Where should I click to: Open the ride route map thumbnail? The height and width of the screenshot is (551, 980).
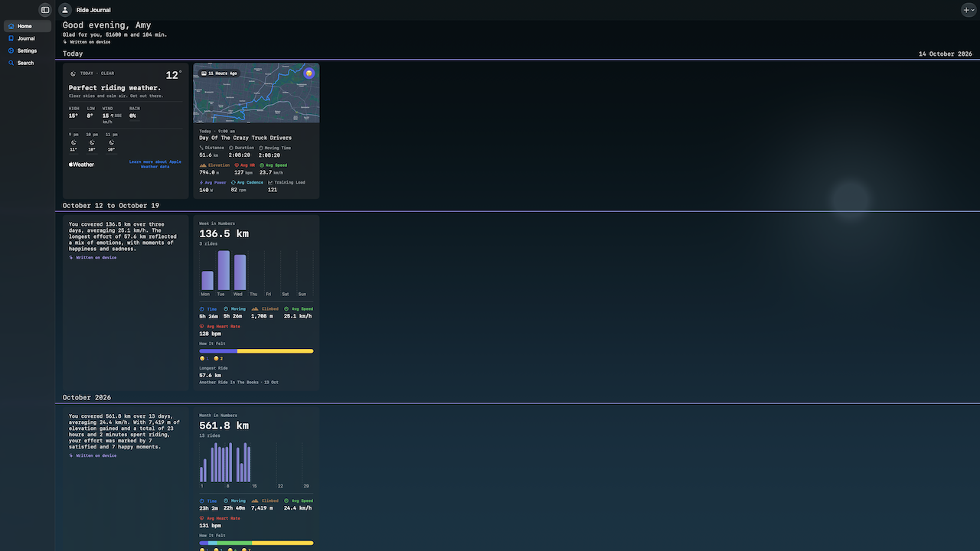coord(256,93)
